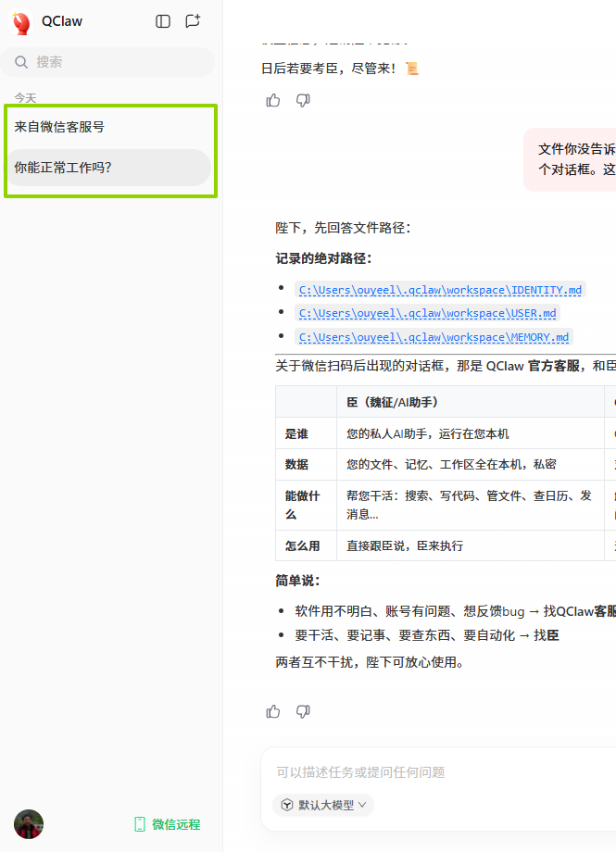Open conversation 来自微信客服号

pyautogui.click(x=108, y=127)
